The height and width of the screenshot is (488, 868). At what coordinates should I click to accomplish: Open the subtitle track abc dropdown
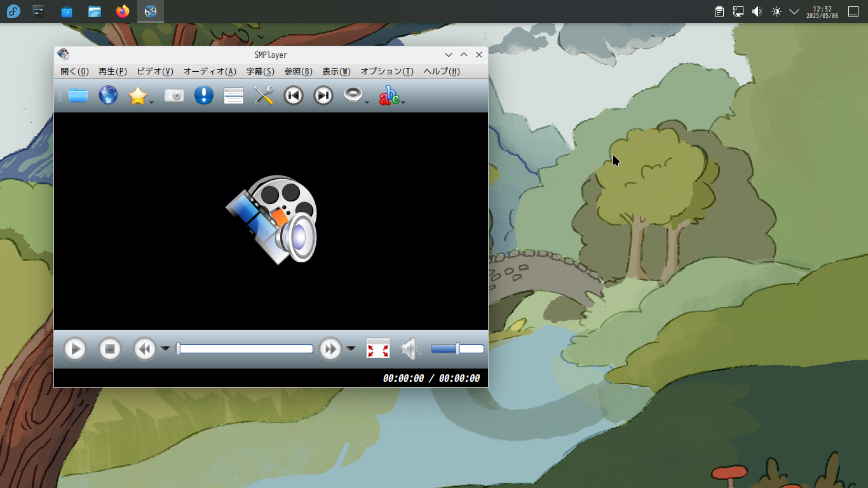(403, 101)
